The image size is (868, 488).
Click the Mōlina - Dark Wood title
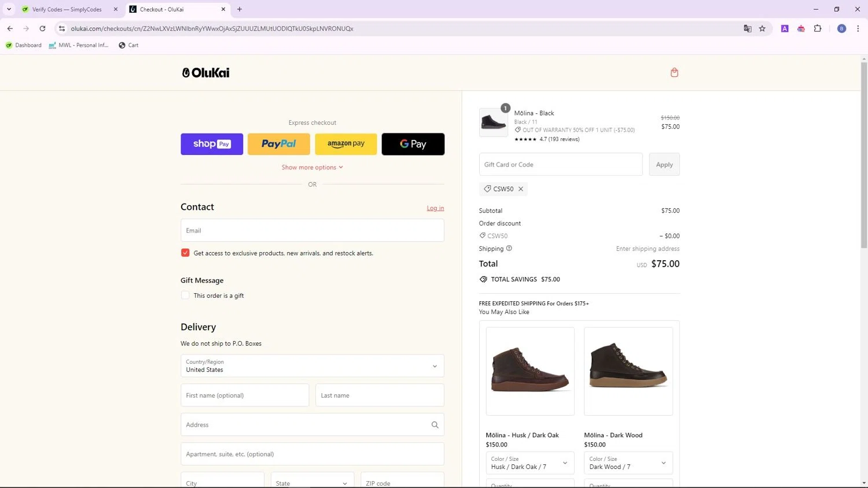[x=613, y=435]
